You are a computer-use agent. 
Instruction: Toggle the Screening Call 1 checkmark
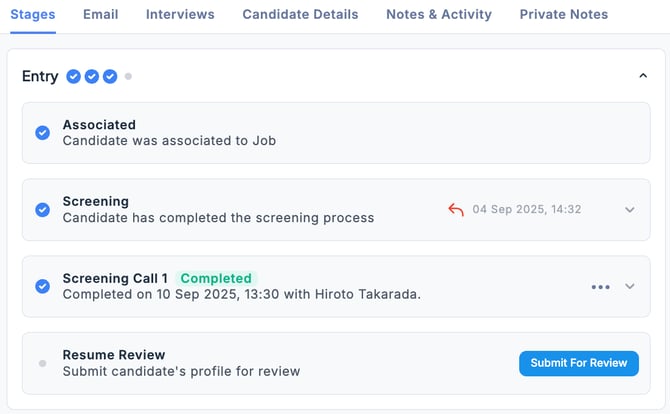pyautogui.click(x=42, y=286)
